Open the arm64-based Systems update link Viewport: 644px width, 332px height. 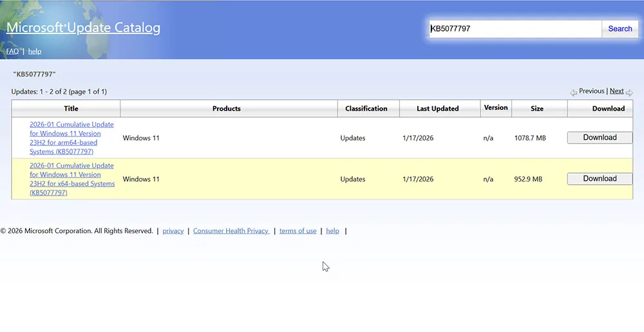(x=71, y=138)
